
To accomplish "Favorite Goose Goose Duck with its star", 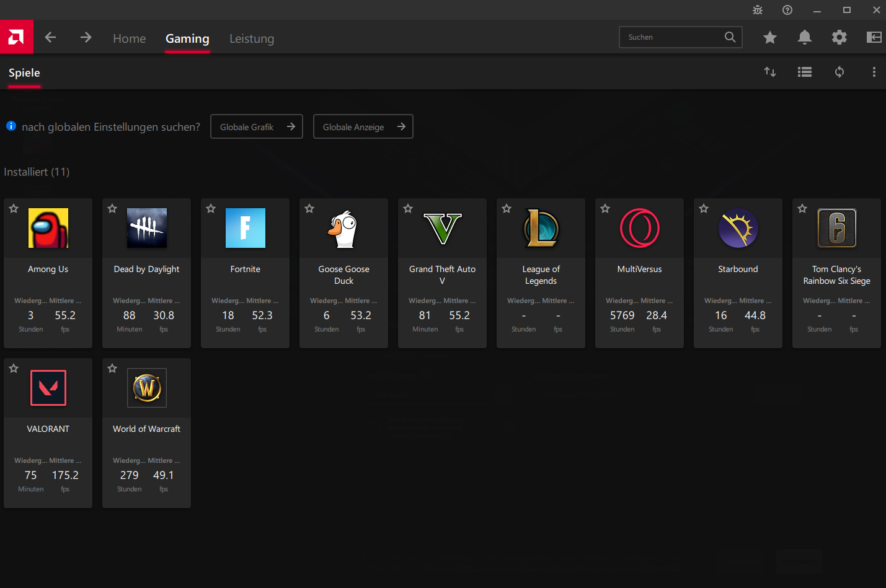I will (x=309, y=209).
